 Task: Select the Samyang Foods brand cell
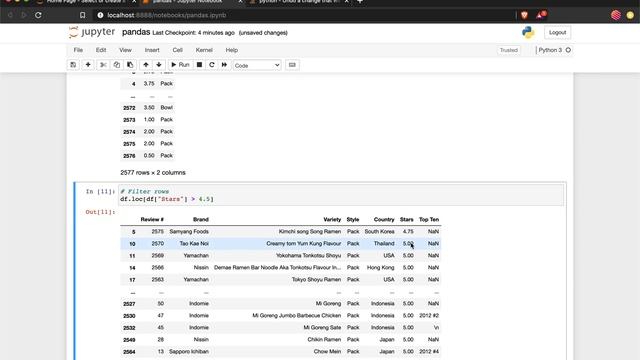(189, 231)
